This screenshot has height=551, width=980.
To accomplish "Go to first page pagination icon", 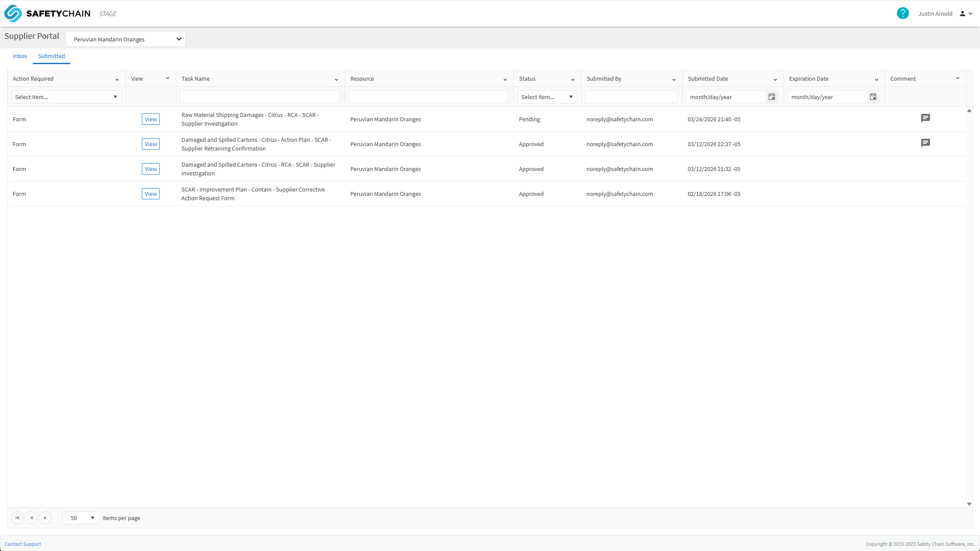I will 17,518.
